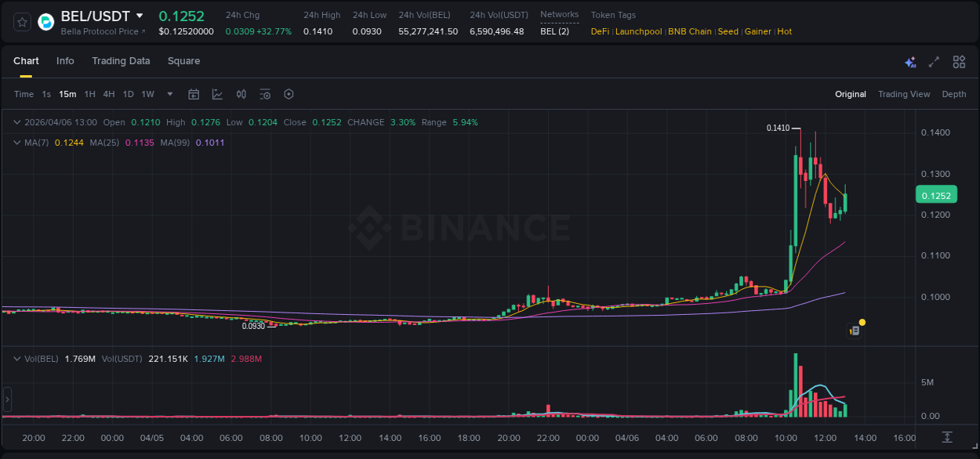Image resolution: width=980 pixels, height=459 pixels.
Task: Click the BEL token logo icon
Action: (46, 22)
